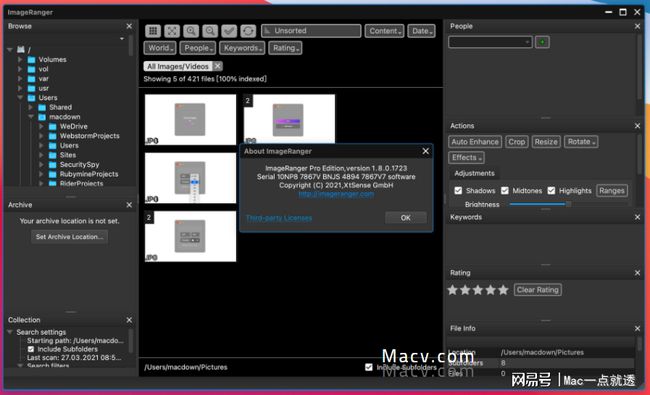Close the Collection panel

point(129,320)
